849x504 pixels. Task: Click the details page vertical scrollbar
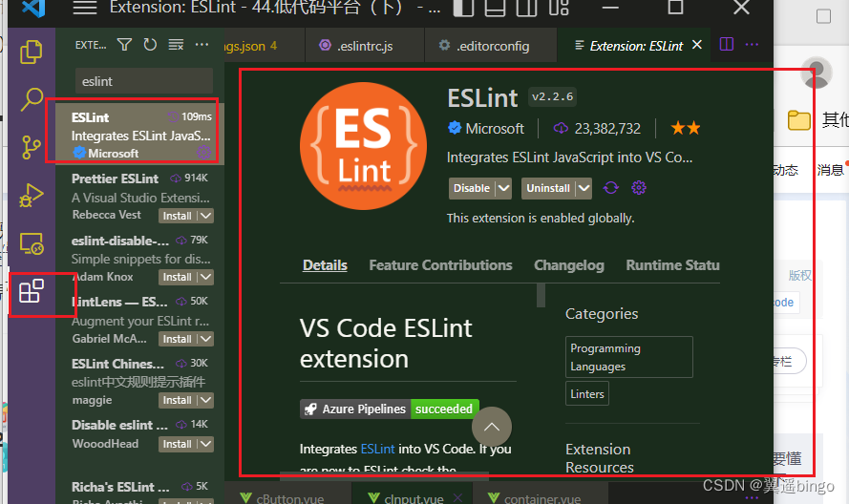(x=541, y=296)
